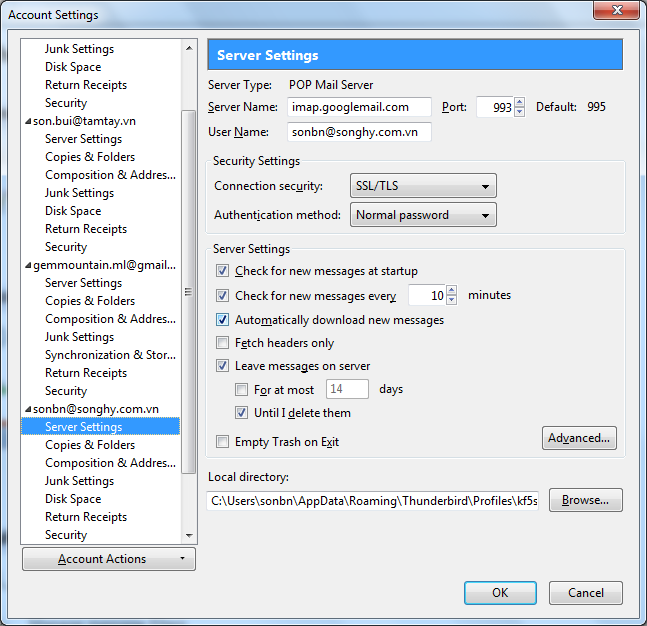Collapse the son.bui@tamtay.vn account
Image resolution: width=647 pixels, height=626 pixels.
[x=28, y=121]
